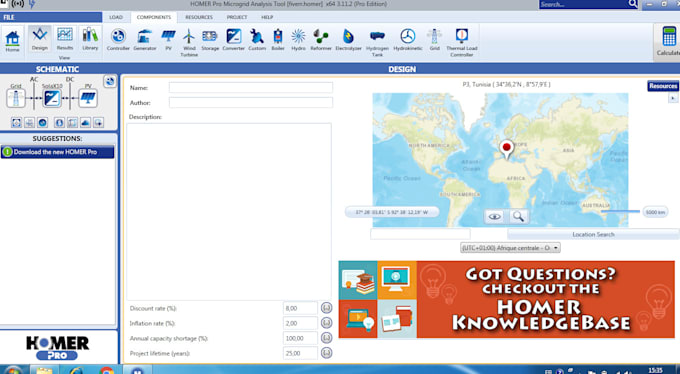Click the Project lifetime value field
The width and height of the screenshot is (680, 374).
[300, 353]
